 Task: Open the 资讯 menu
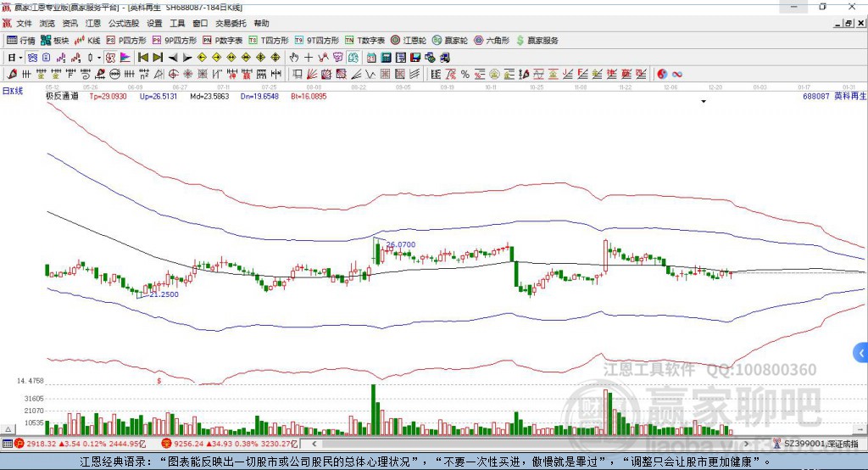pyautogui.click(x=70, y=23)
